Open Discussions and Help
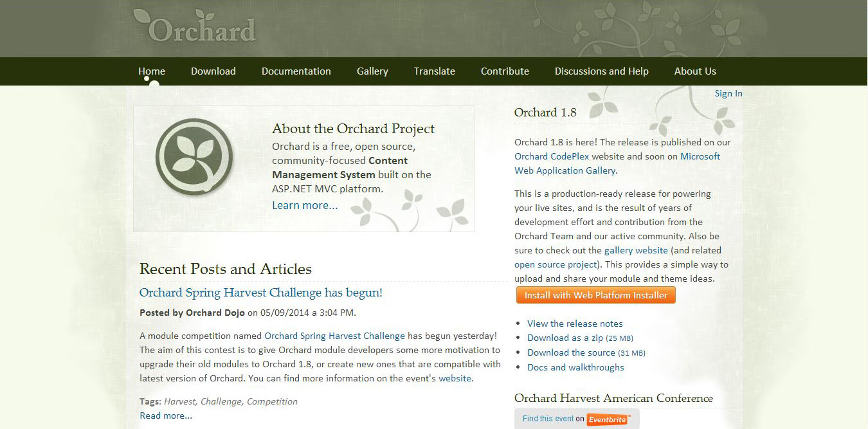 point(602,71)
